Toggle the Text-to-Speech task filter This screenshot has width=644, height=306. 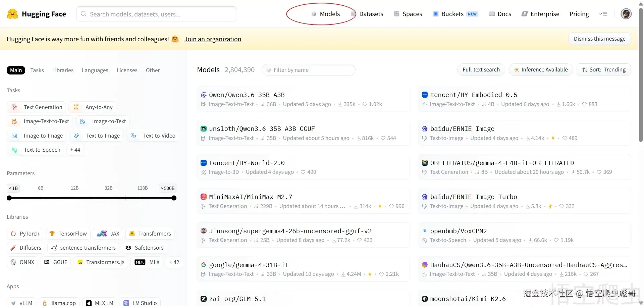click(35, 150)
